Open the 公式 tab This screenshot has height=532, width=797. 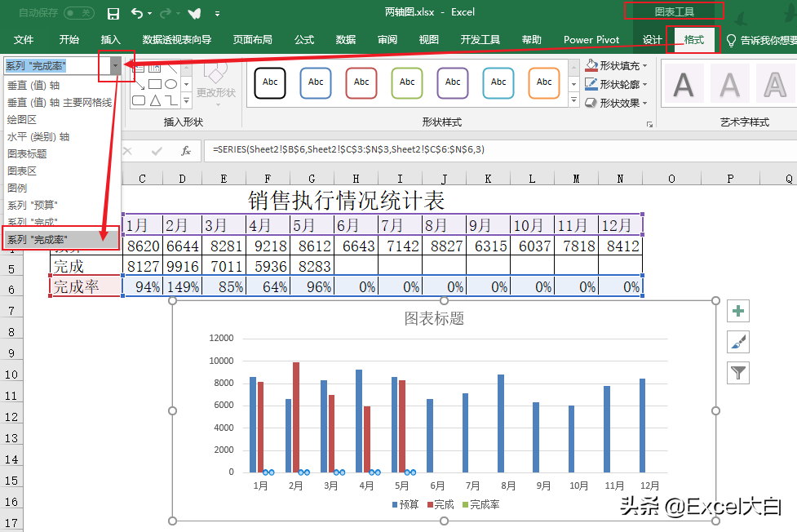[304, 40]
